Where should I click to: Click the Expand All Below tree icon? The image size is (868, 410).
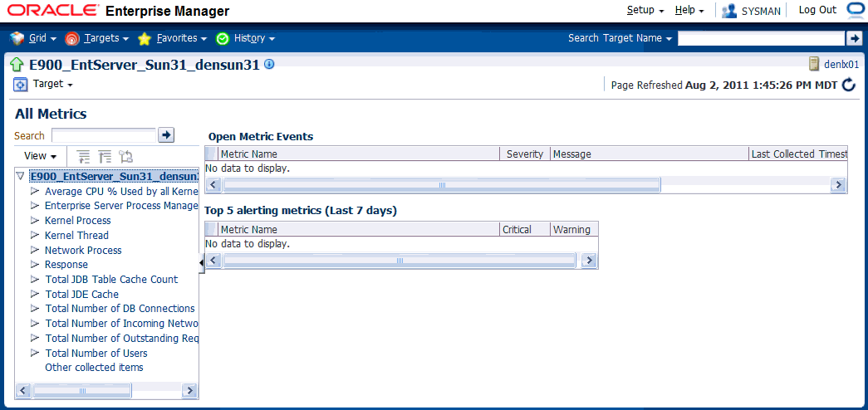(83, 157)
